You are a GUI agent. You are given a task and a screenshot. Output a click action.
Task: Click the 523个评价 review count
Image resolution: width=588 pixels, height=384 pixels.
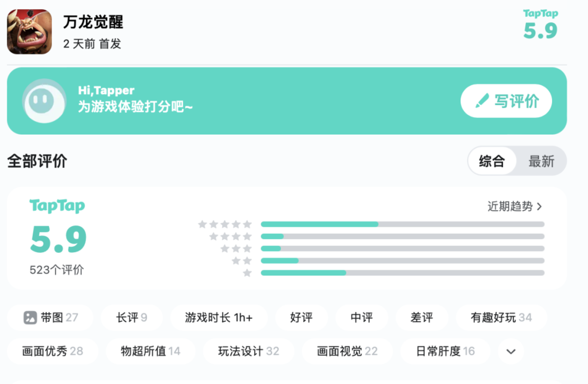coord(57,270)
